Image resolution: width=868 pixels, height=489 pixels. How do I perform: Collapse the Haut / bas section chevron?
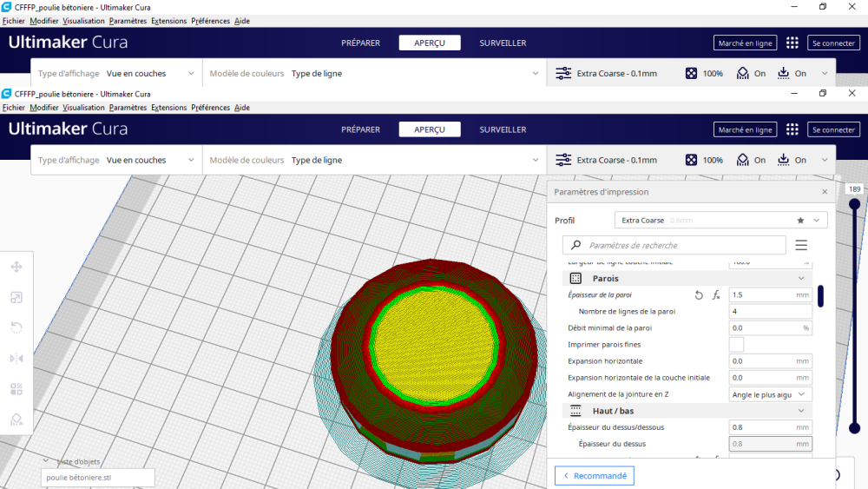pyautogui.click(x=801, y=411)
